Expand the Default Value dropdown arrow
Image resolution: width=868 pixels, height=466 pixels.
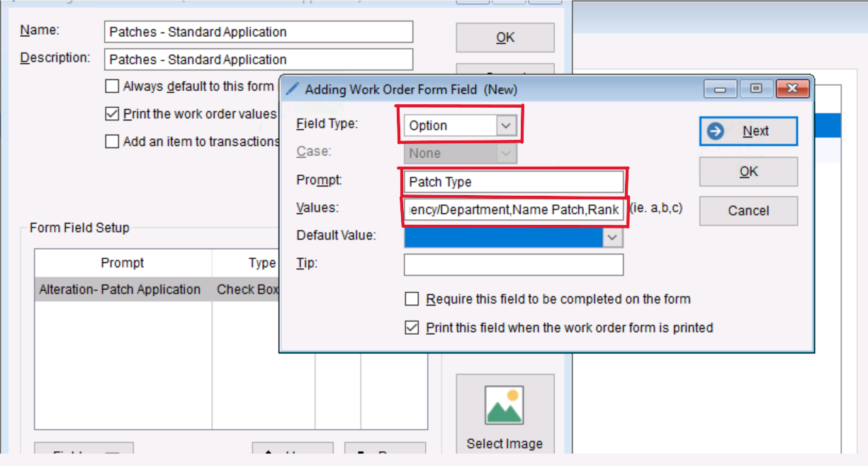pyautogui.click(x=613, y=238)
